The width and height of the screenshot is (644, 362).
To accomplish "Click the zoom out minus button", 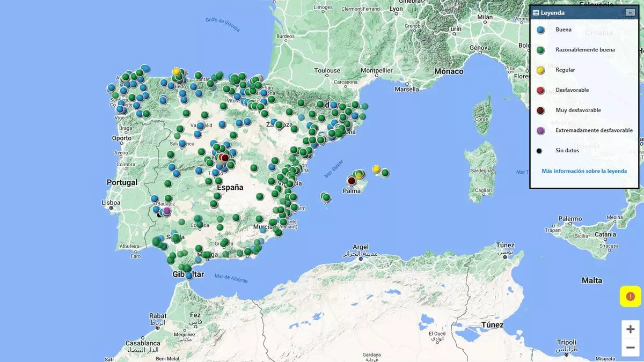I will 631,347.
